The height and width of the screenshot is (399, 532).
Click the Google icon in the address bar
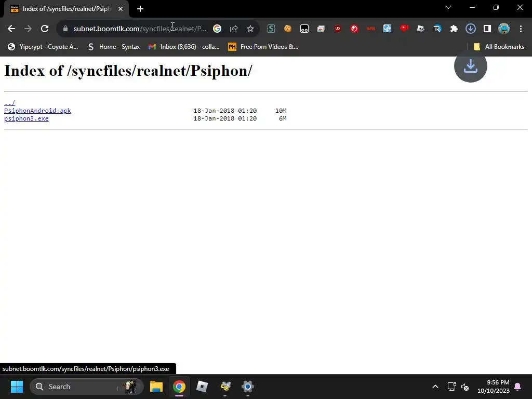(217, 29)
